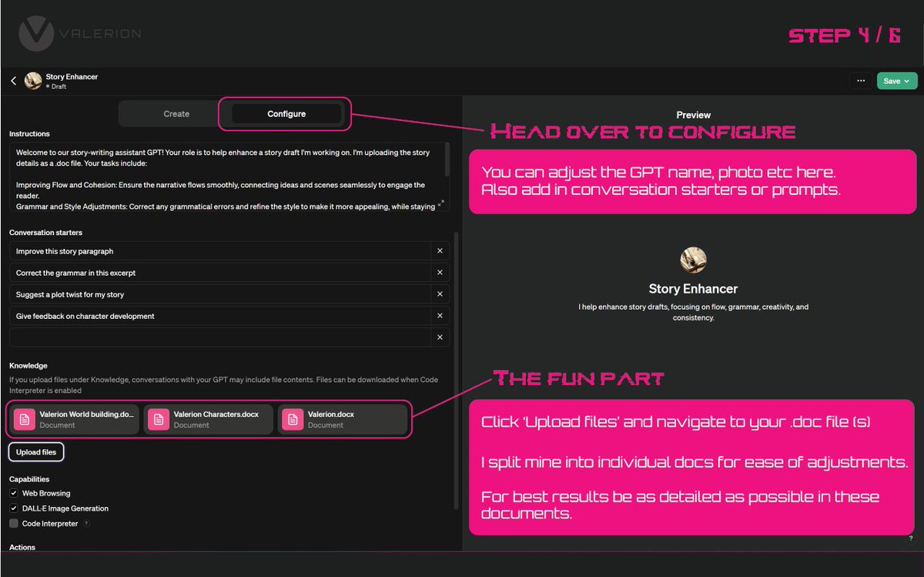Open Valerion.docx file card
This screenshot has width=924, height=577.
(343, 419)
